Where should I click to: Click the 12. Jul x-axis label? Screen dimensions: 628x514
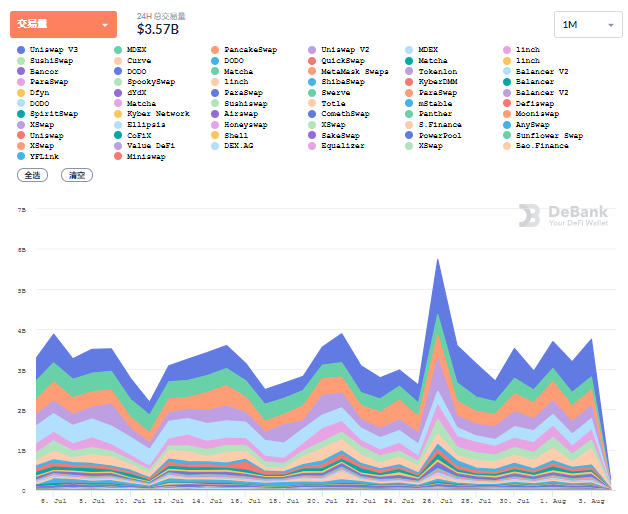(x=168, y=501)
